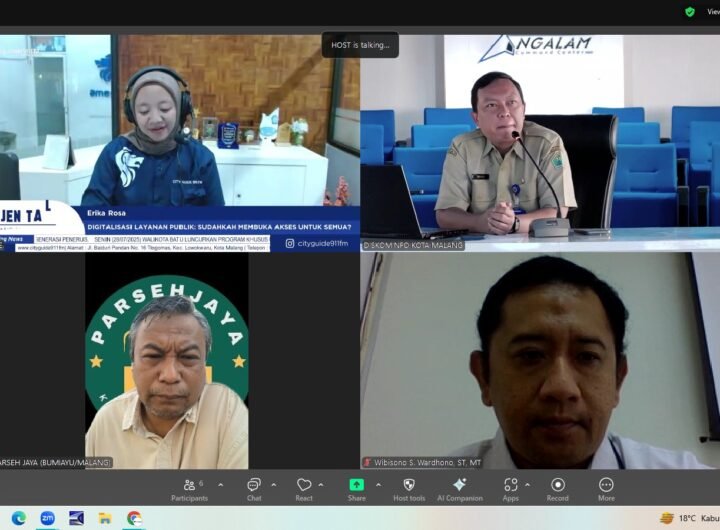Open Google Chrome from taskbar
720x530 pixels.
point(134,518)
